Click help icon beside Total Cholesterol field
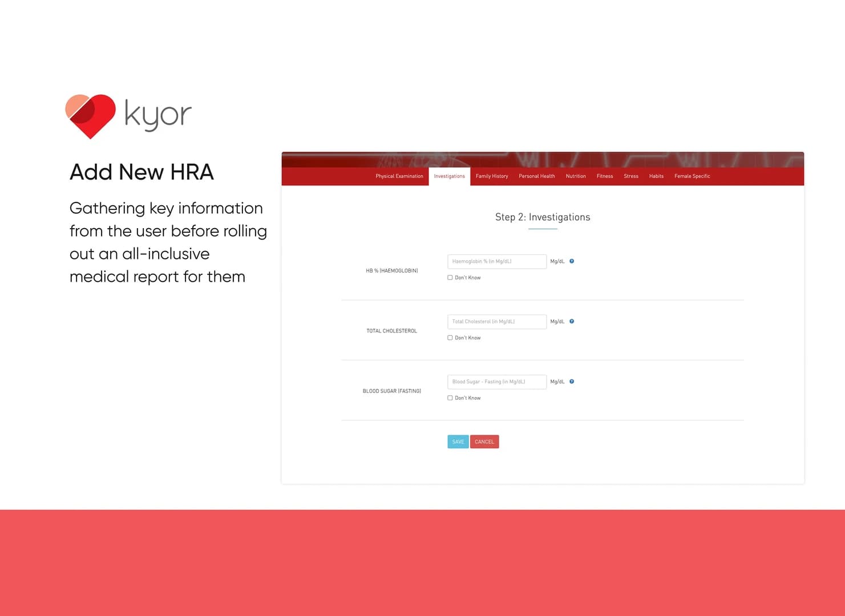The width and height of the screenshot is (845, 616). pos(572,322)
